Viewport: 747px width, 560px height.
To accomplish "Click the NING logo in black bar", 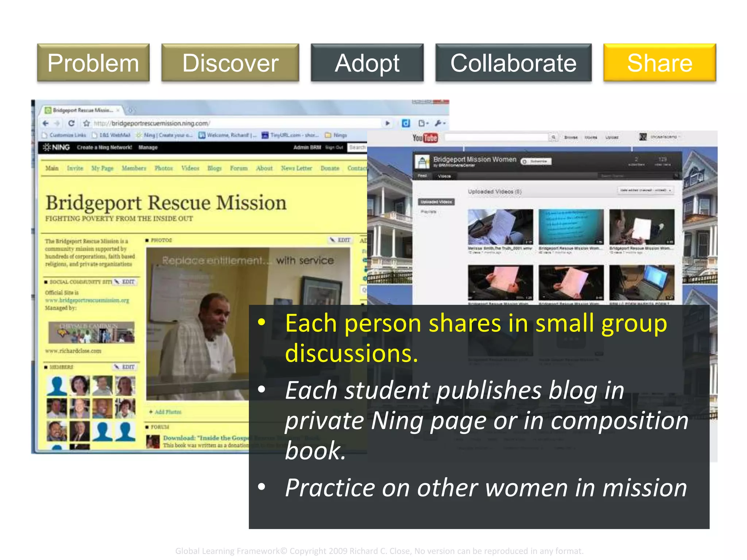I will coord(56,147).
